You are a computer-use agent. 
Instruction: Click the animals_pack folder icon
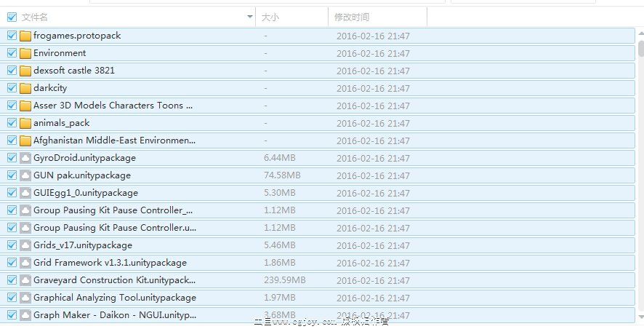coord(25,123)
